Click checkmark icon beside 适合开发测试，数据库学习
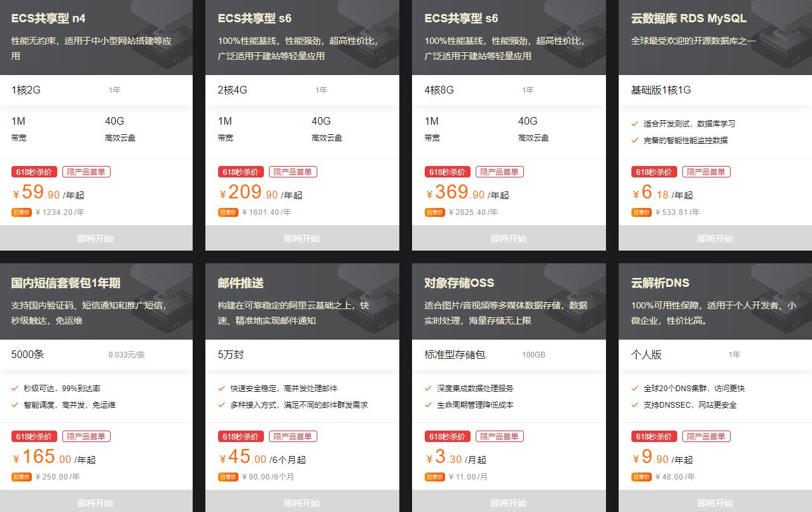Screen dimensions: 812x512 tap(635, 123)
